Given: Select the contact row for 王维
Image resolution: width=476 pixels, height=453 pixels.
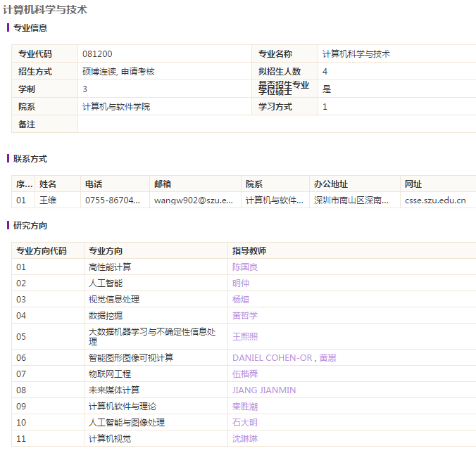Looking at the screenshot, I should (x=48, y=200).
